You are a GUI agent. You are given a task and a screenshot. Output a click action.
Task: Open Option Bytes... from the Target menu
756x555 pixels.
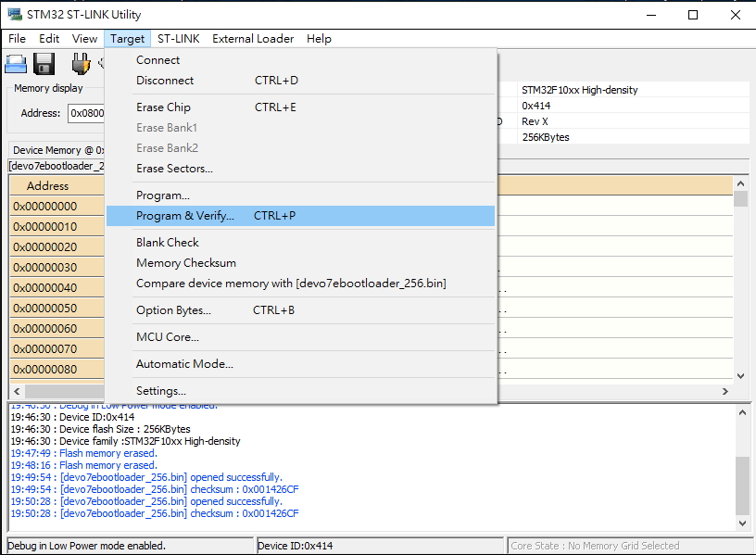point(300,310)
